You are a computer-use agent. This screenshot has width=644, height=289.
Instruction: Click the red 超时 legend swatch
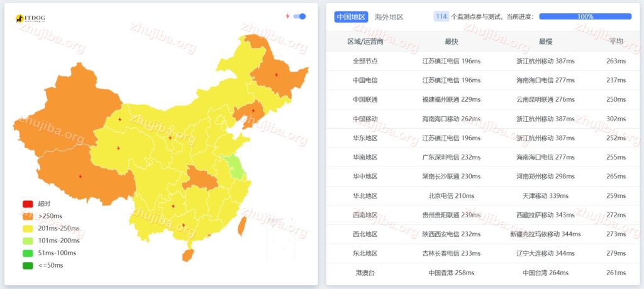tap(28, 204)
